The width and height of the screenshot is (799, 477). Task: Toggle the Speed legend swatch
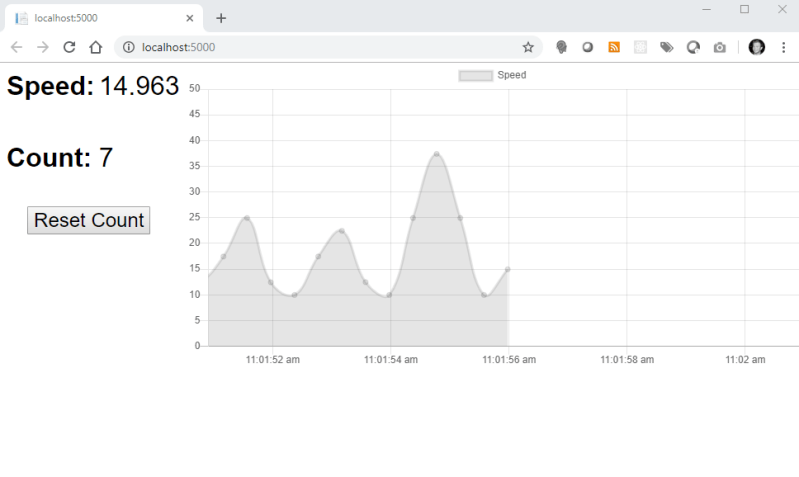[x=475, y=76]
